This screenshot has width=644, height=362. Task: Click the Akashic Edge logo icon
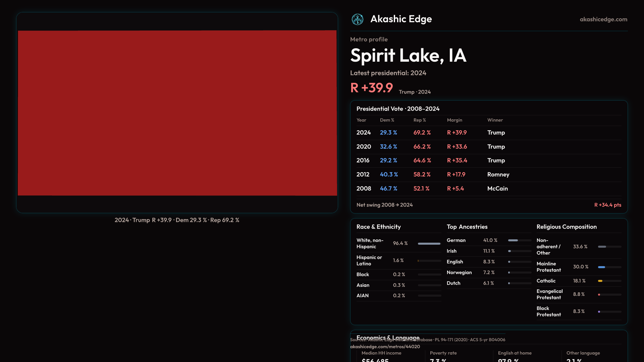pos(357,19)
